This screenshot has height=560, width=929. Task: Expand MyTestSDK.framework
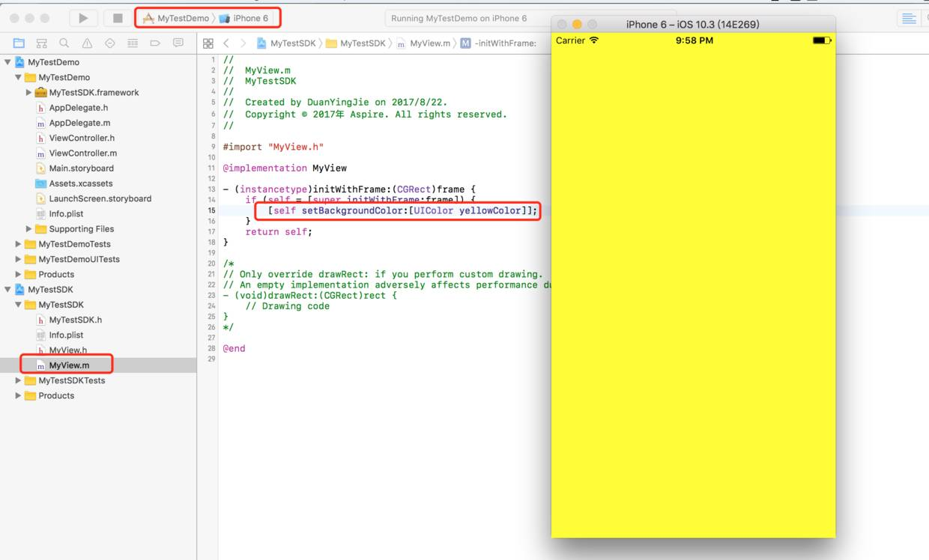pos(28,93)
